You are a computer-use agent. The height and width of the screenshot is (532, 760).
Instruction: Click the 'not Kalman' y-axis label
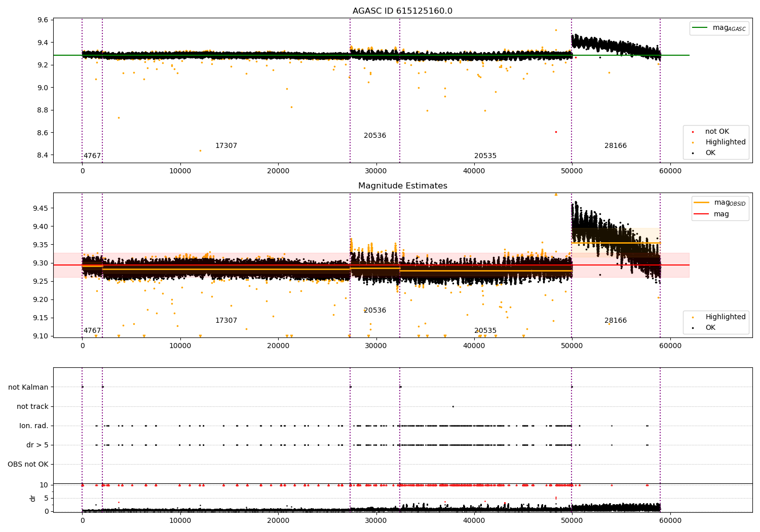[28, 387]
